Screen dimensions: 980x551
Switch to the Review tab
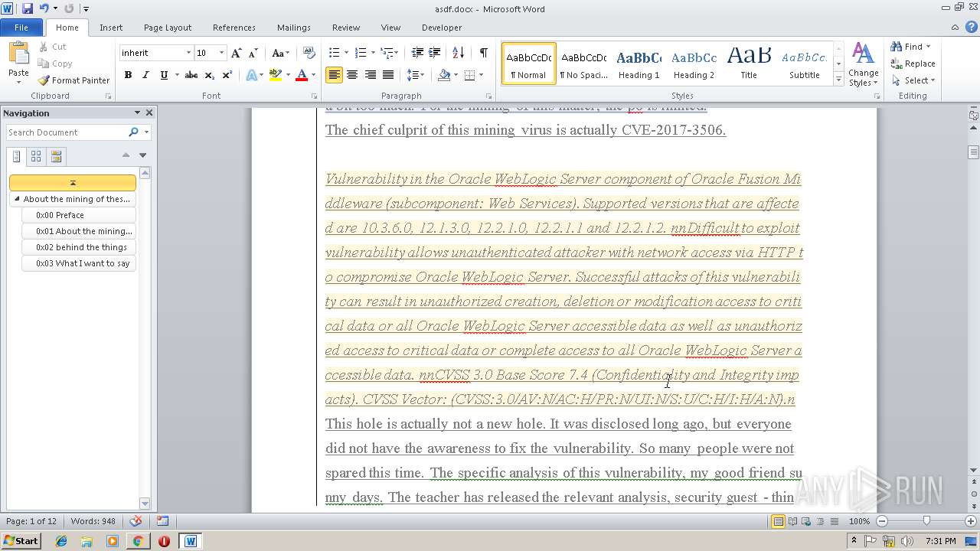click(346, 28)
